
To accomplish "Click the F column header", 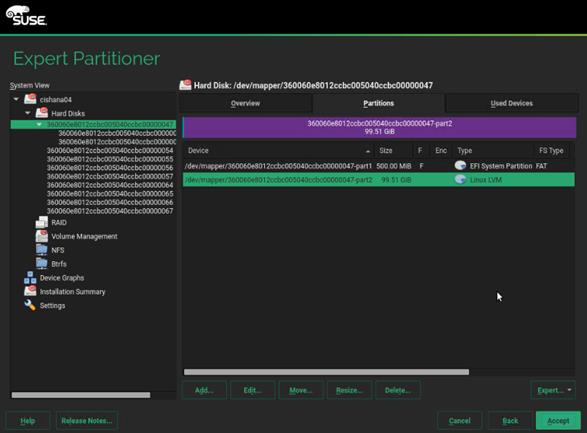I will 420,150.
